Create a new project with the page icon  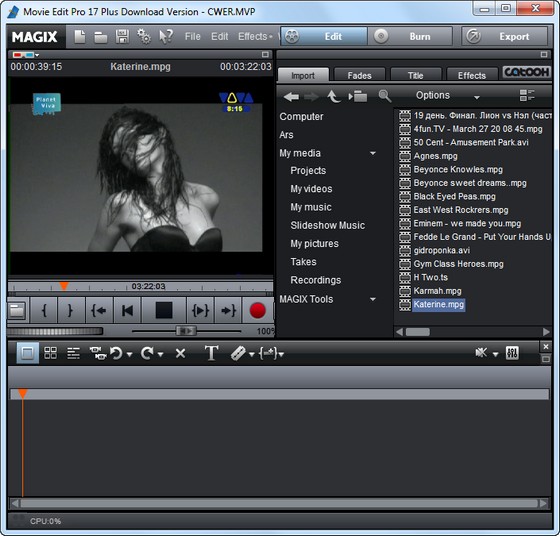pos(80,36)
